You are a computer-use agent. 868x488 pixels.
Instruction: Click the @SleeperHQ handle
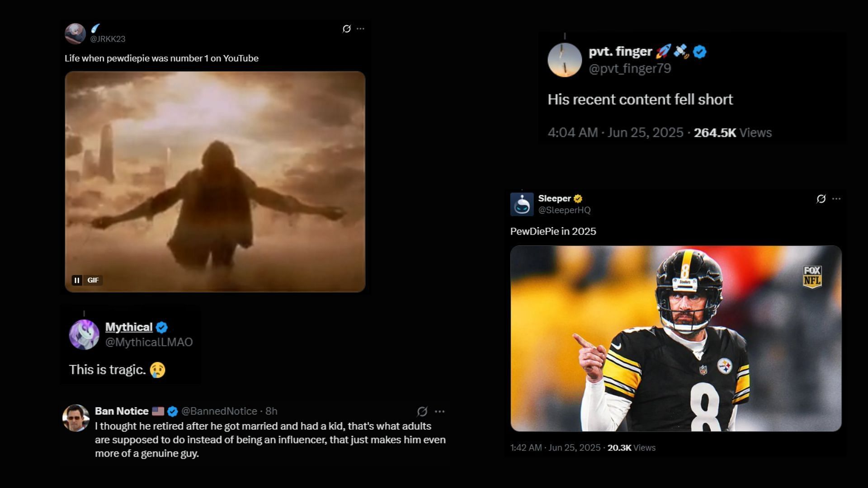[564, 210]
